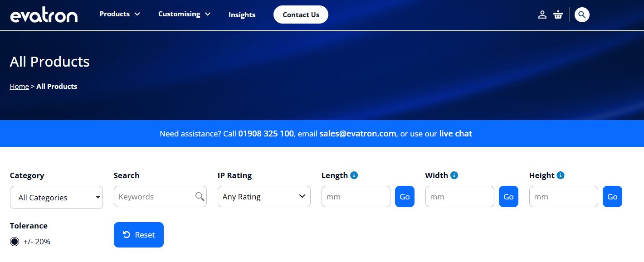Select the +/- 20% tolerance radio button

[x=15, y=242]
